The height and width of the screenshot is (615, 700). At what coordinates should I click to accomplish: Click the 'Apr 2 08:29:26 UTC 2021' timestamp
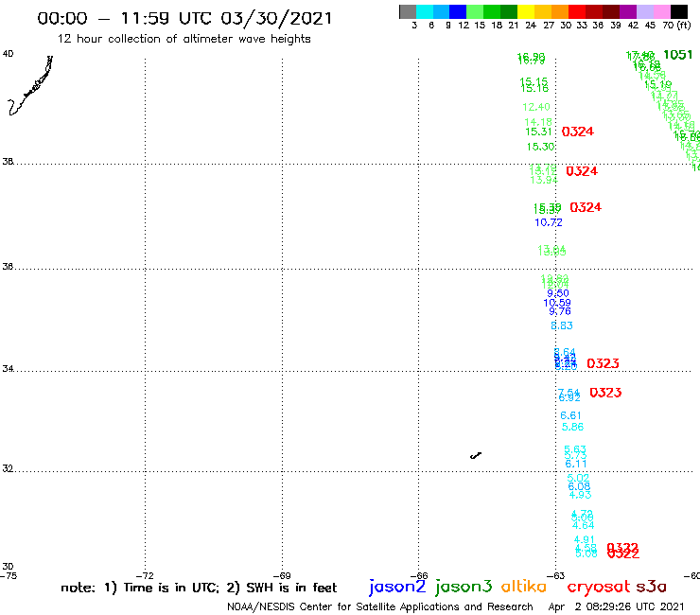click(x=616, y=606)
